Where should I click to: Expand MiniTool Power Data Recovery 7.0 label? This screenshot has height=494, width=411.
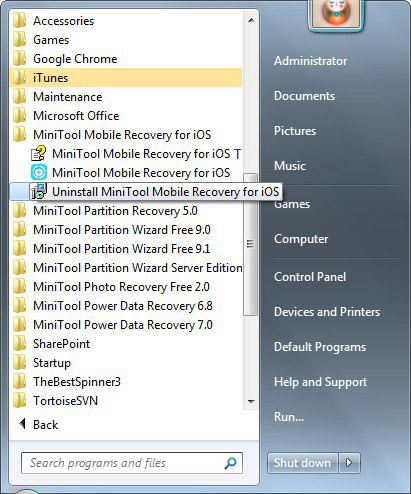click(x=123, y=325)
